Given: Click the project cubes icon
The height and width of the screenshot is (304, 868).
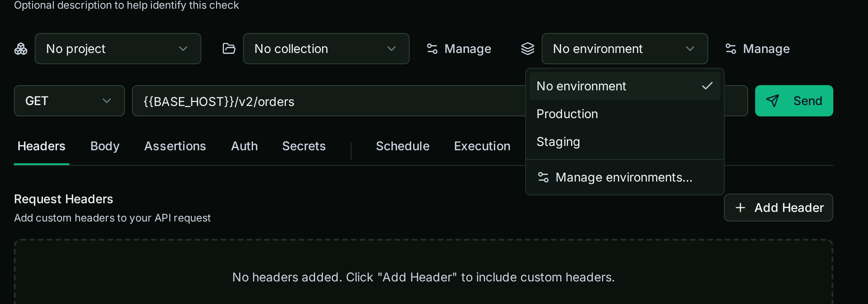Looking at the screenshot, I should pos(21,49).
